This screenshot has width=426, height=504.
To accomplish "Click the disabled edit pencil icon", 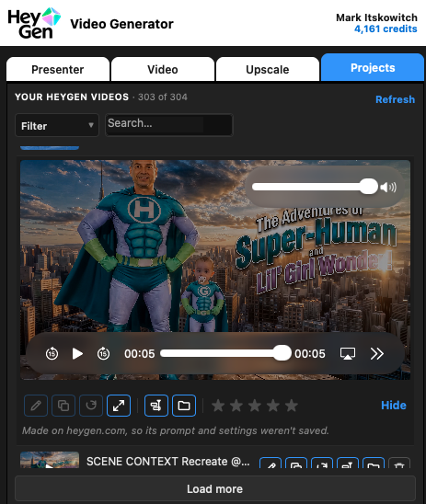I will pyautogui.click(x=36, y=406).
